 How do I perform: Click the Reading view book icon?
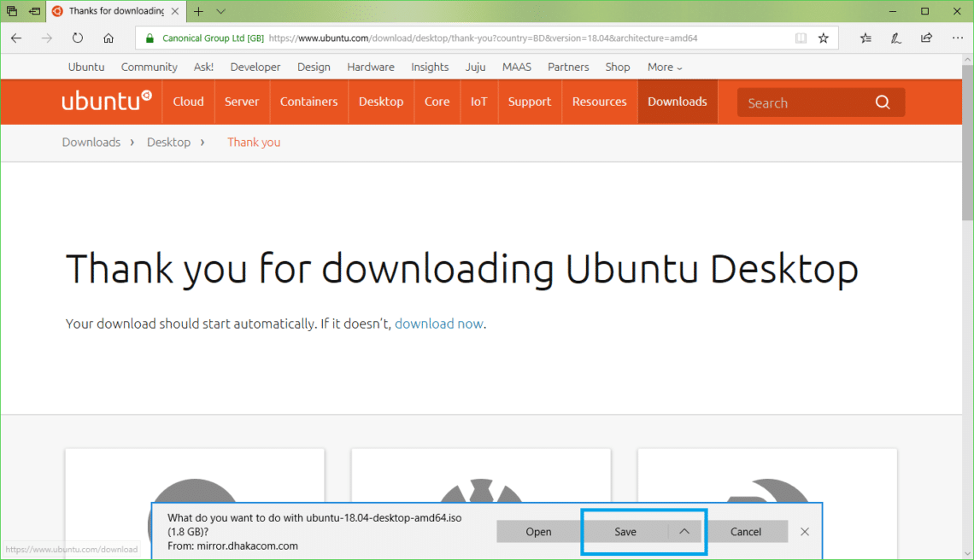801,38
